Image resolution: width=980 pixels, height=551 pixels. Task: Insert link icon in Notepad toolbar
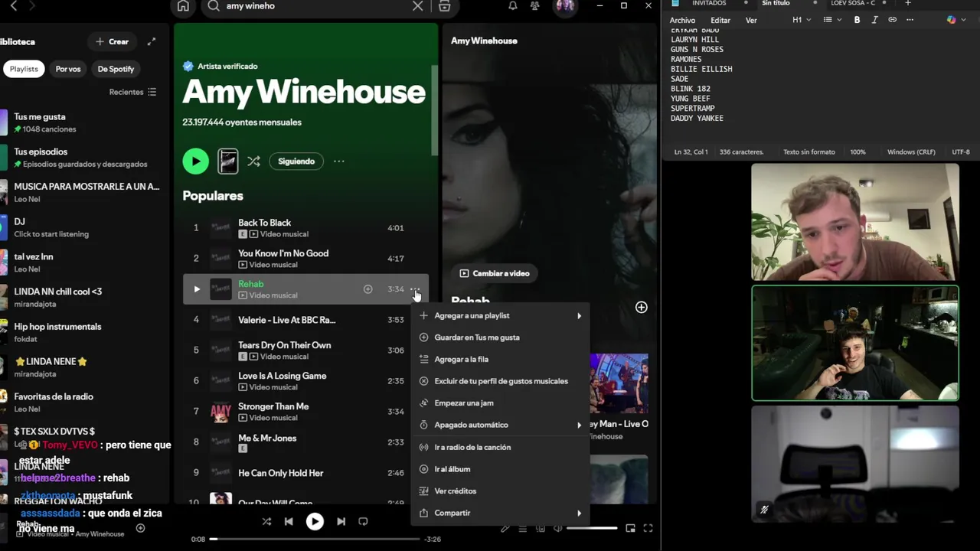[x=892, y=20]
